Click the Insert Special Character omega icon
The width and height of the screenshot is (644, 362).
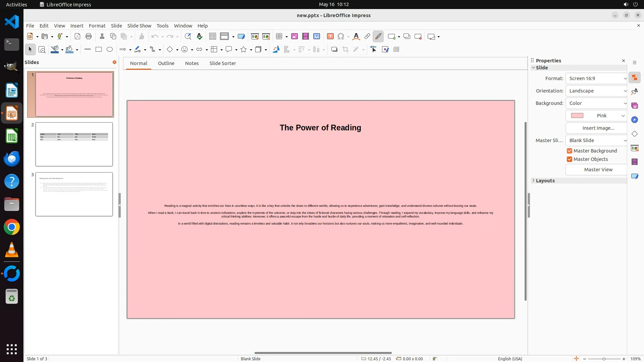click(341, 37)
